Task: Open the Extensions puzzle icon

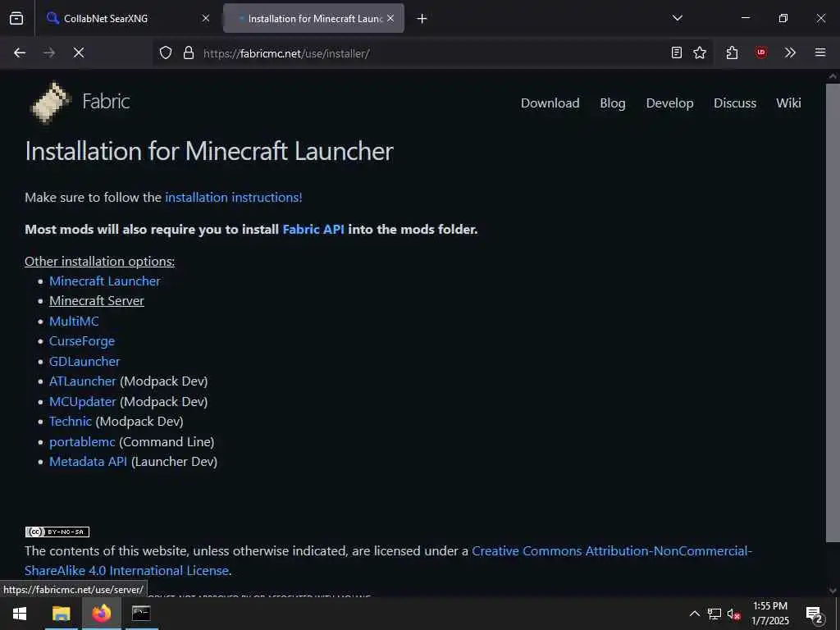Action: [732, 52]
